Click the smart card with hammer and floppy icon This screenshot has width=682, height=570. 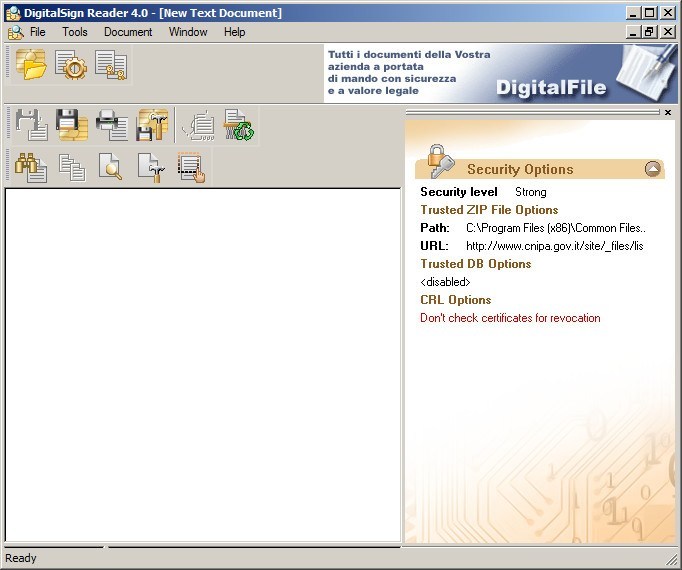152,125
